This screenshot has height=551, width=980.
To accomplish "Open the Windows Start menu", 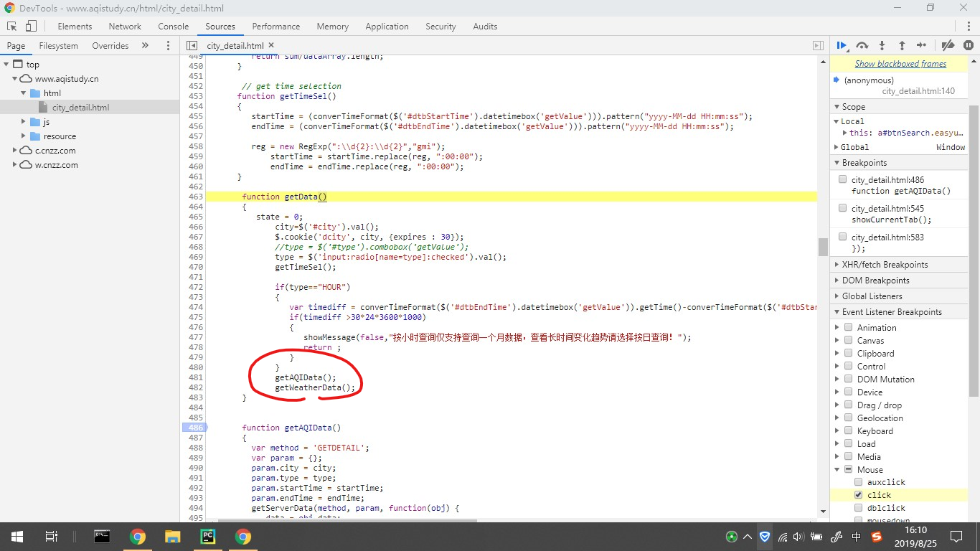I will coord(17,537).
